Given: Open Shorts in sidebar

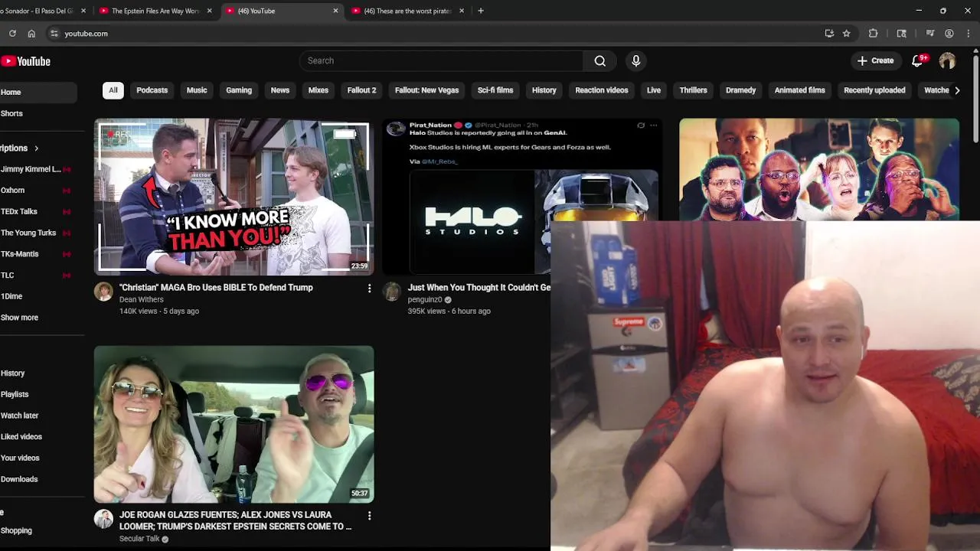Looking at the screenshot, I should point(37,113).
